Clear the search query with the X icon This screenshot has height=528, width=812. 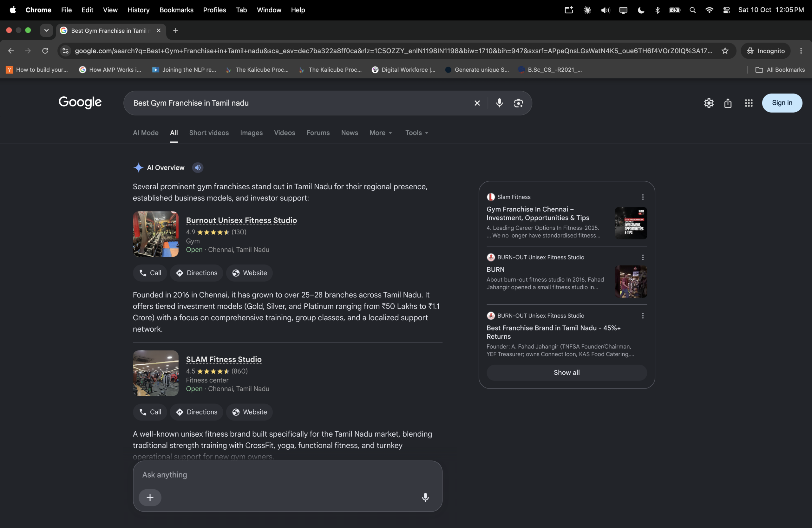coord(477,103)
